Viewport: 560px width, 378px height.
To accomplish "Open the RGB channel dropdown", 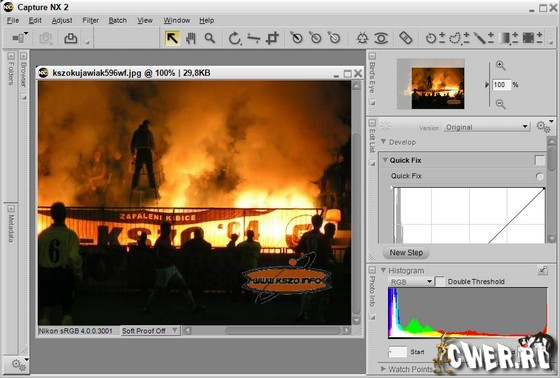I will coord(411,282).
